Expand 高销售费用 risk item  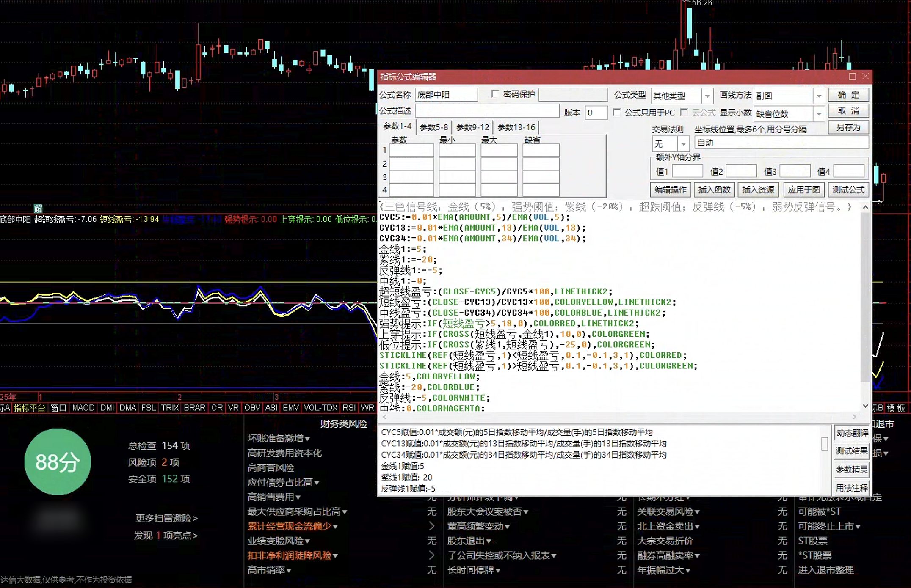(x=274, y=497)
